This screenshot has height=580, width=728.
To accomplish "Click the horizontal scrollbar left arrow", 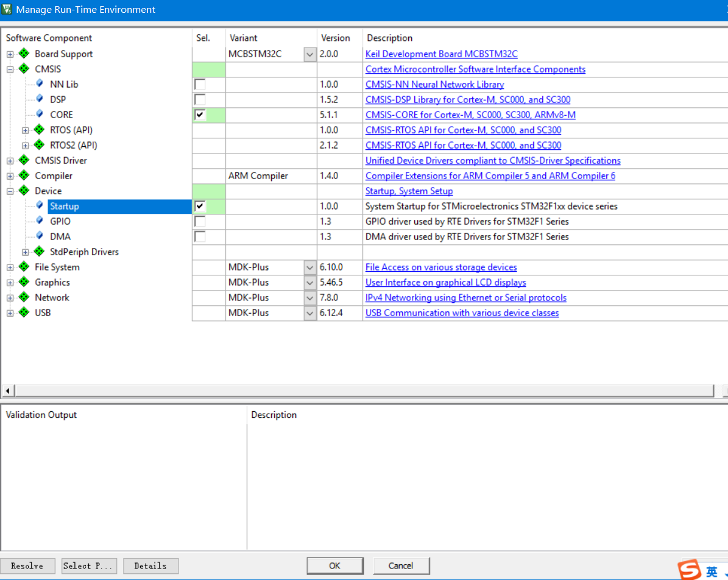I will (x=7, y=391).
